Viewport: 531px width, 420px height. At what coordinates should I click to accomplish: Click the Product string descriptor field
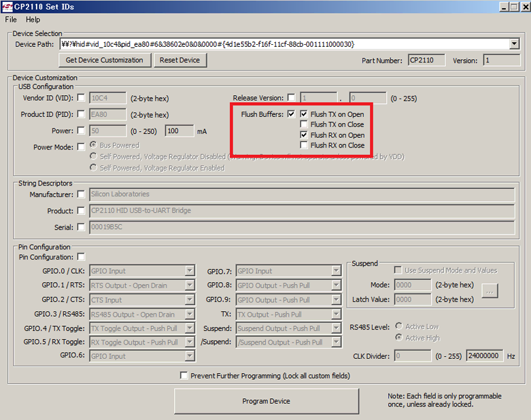[x=302, y=211]
